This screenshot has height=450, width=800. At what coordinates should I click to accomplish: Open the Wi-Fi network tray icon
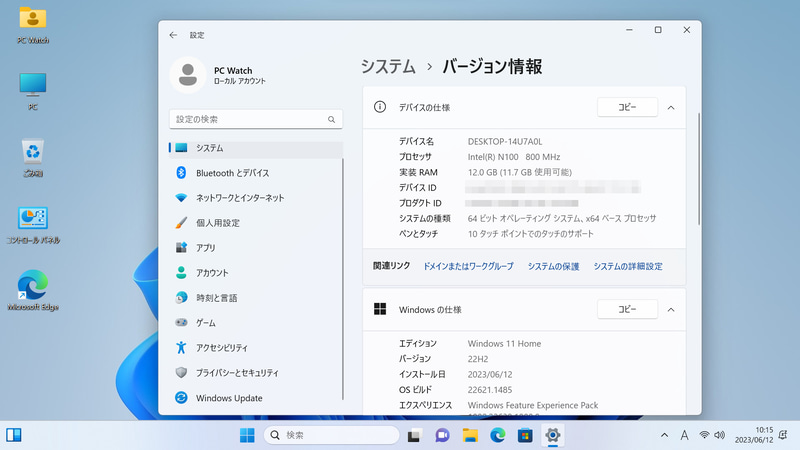pos(704,435)
